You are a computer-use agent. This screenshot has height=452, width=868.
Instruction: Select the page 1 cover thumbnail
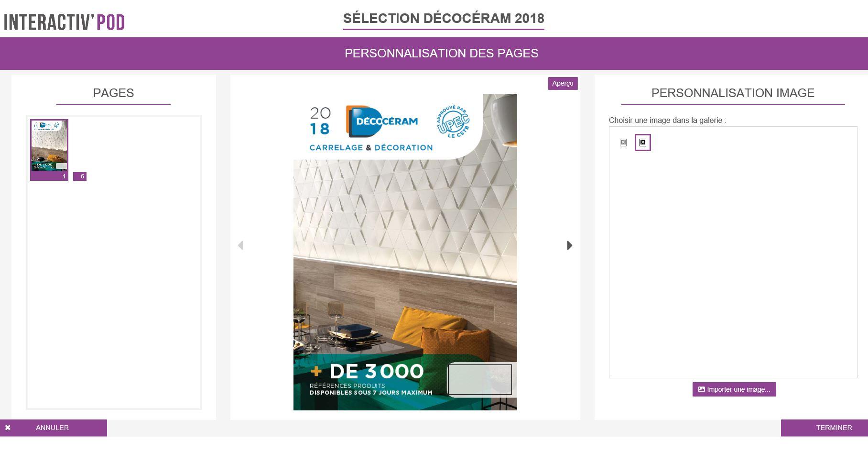pyautogui.click(x=49, y=145)
